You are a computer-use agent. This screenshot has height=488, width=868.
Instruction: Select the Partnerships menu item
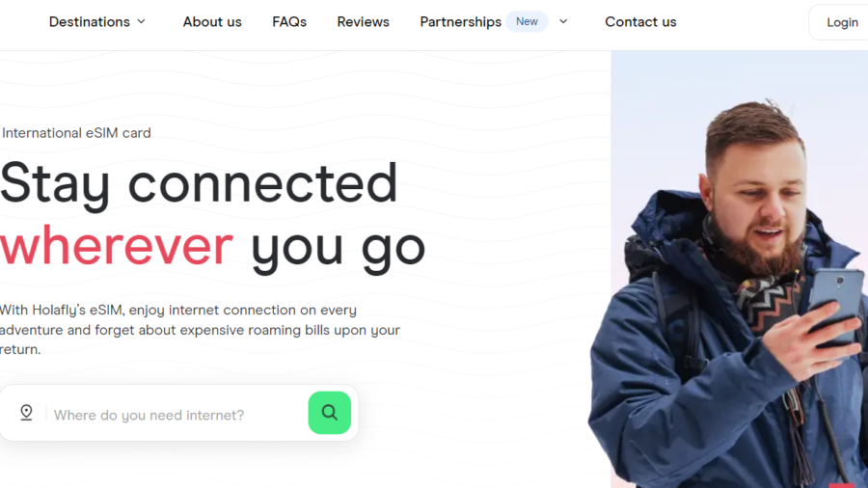(461, 21)
